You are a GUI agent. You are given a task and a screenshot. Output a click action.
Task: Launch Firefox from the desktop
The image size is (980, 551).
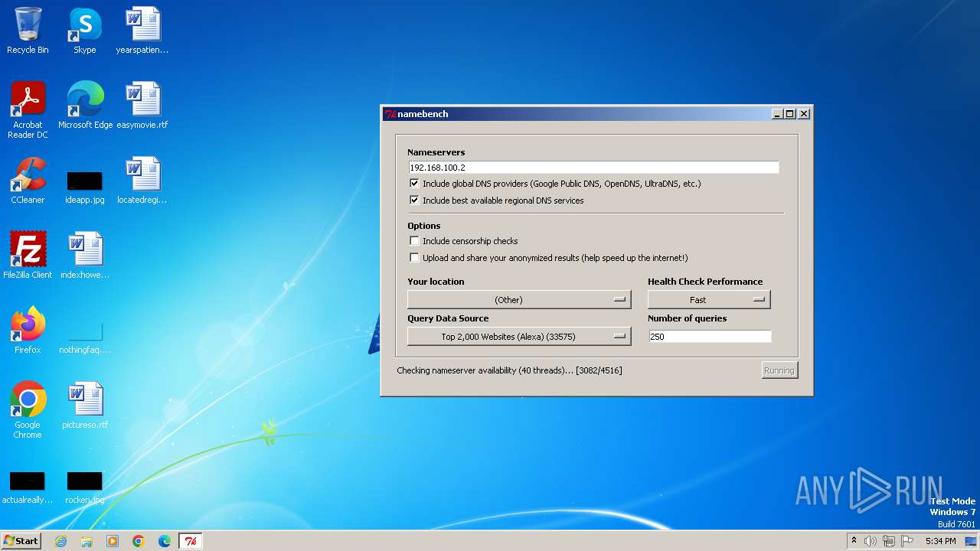click(28, 331)
